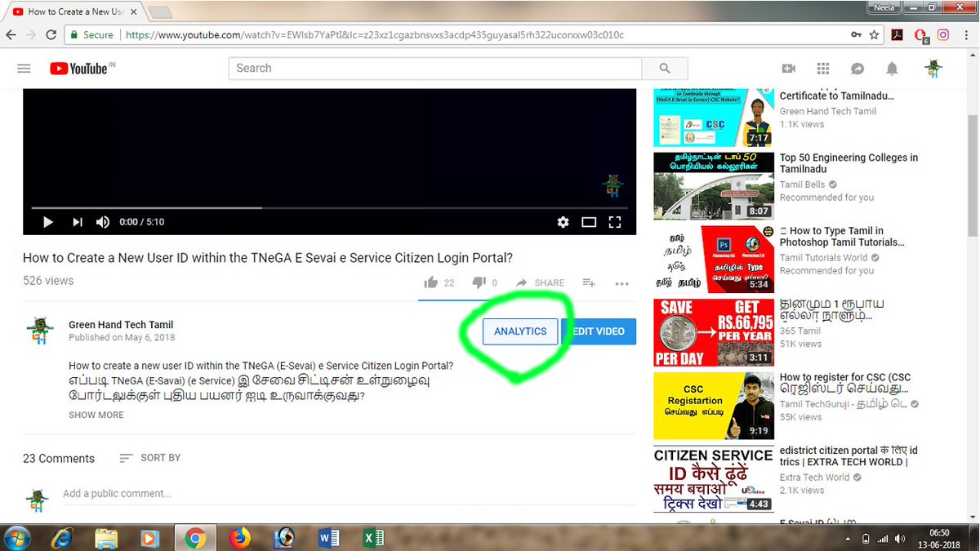Open Microsoft Excel from the taskbar
The width and height of the screenshot is (980, 551).
(373, 538)
